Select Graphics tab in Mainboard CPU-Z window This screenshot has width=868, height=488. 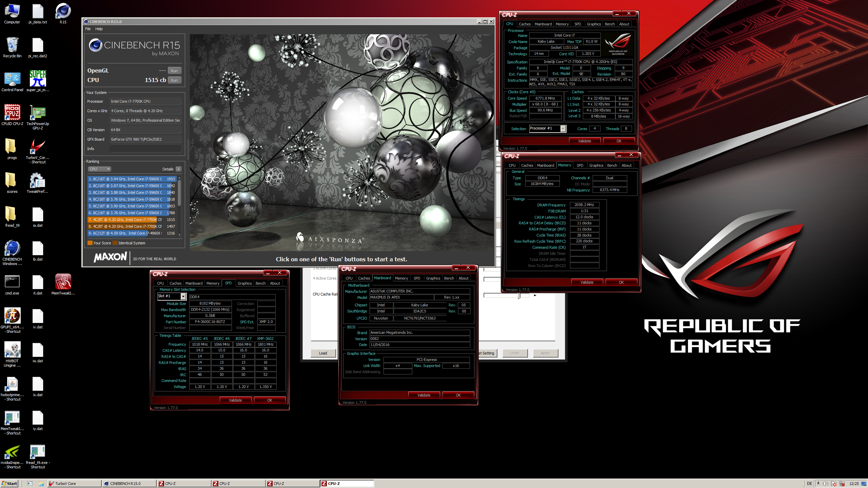[x=433, y=278]
